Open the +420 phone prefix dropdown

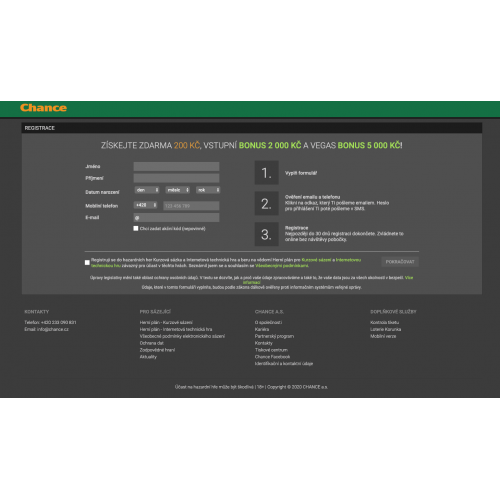[146, 205]
